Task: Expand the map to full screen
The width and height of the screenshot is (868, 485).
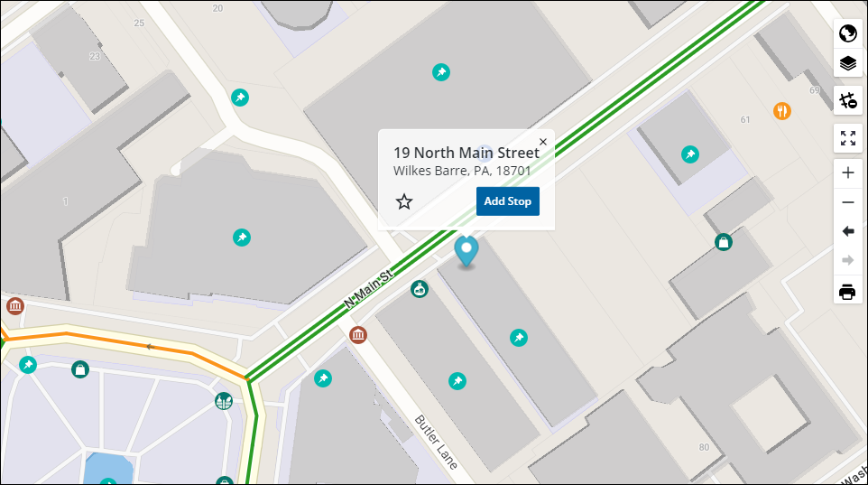Action: (x=847, y=138)
